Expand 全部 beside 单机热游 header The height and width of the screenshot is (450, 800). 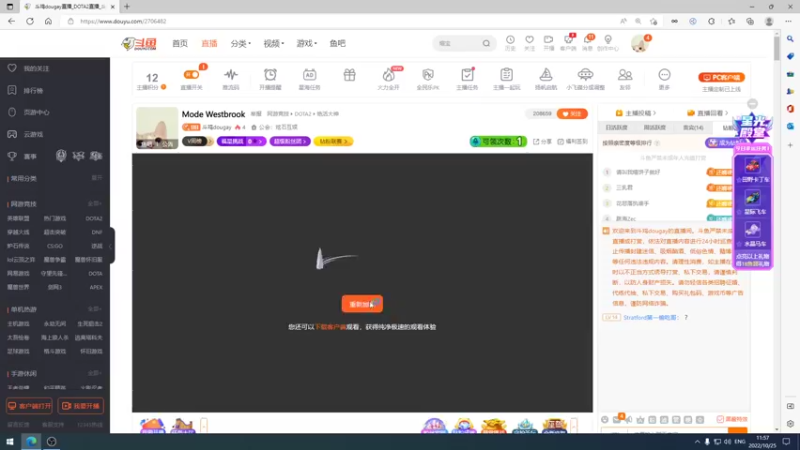(94, 309)
